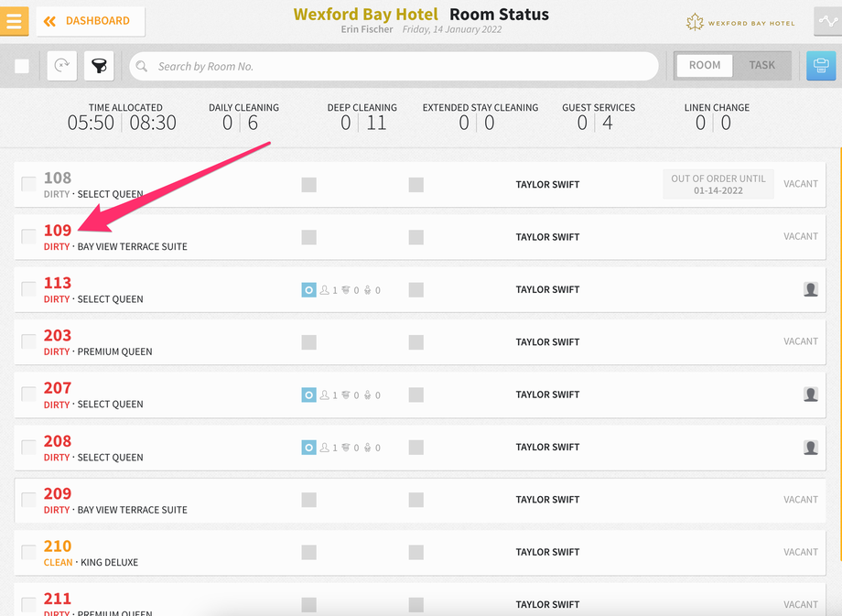The height and width of the screenshot is (616, 842).
Task: Open room number 207
Action: [x=58, y=388]
